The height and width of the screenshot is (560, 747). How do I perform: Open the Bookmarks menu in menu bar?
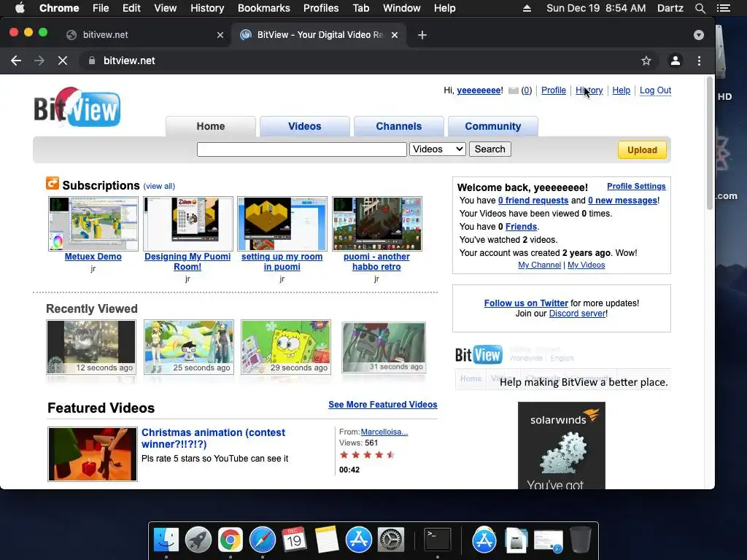point(264,8)
